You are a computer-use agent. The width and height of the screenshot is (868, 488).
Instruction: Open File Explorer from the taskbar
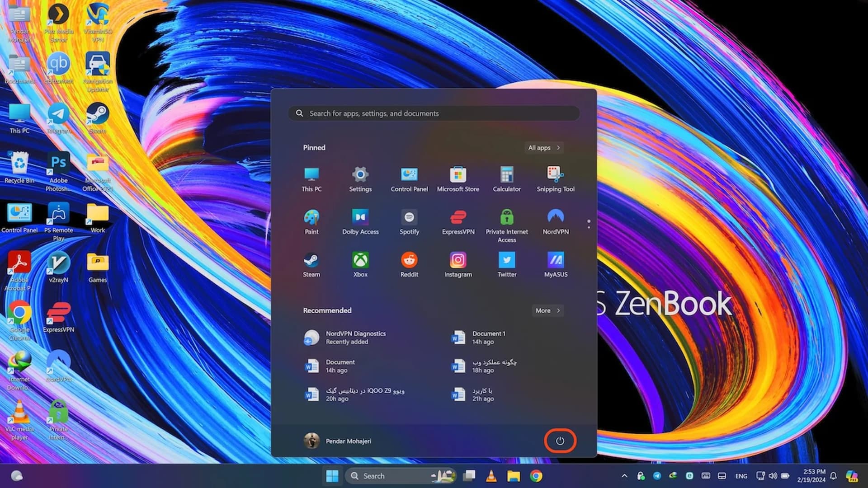tap(514, 476)
